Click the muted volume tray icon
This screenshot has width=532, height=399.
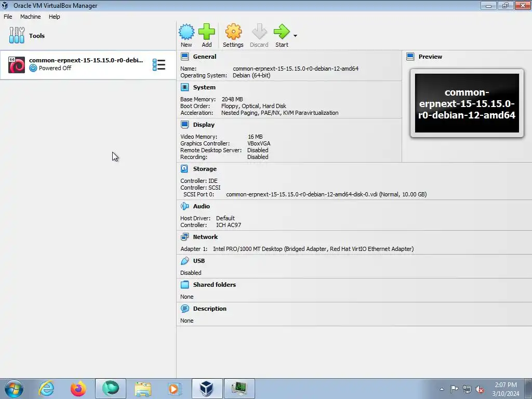[480, 390]
